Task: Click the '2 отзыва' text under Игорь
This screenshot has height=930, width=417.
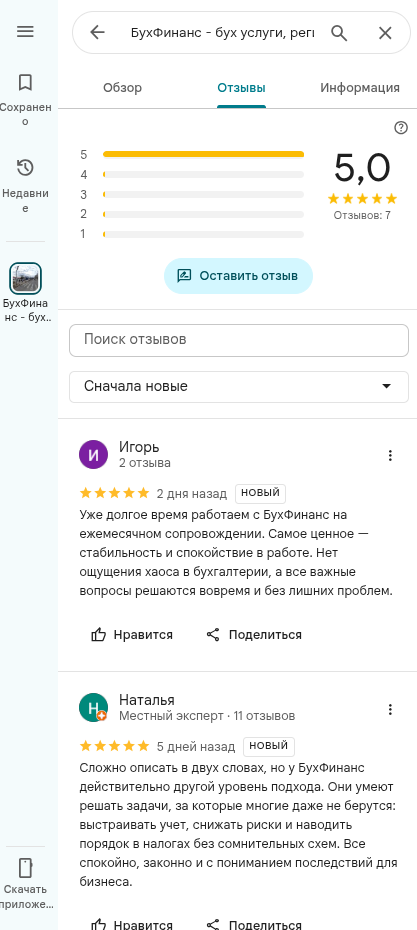Action: [144, 463]
